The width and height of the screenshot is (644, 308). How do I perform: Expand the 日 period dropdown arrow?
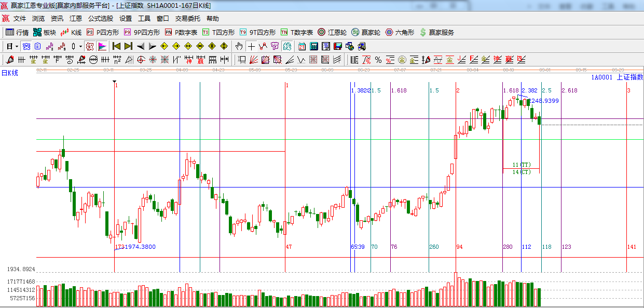click(x=17, y=46)
